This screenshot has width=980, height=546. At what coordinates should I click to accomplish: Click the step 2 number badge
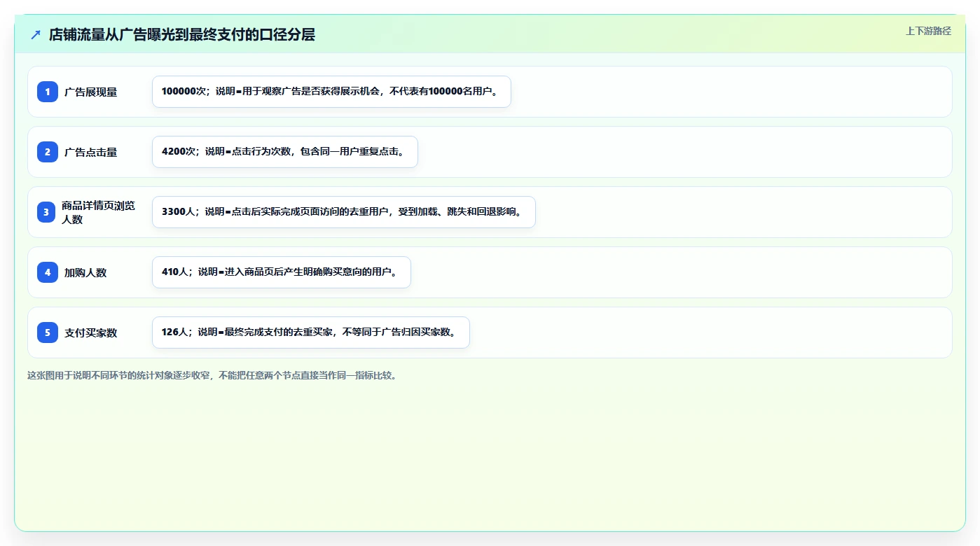click(x=48, y=152)
